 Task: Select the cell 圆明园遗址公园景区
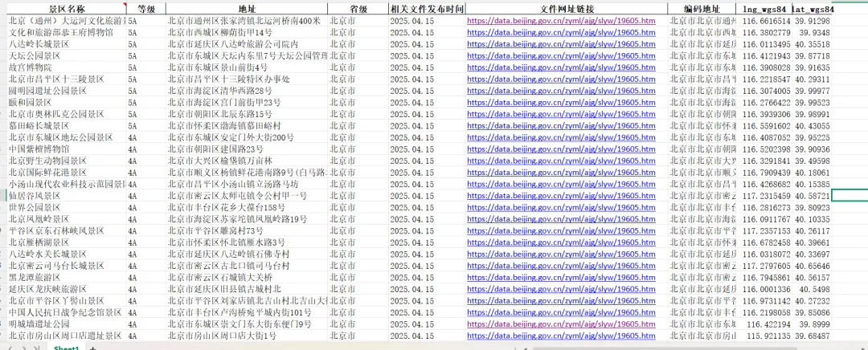(x=67, y=92)
